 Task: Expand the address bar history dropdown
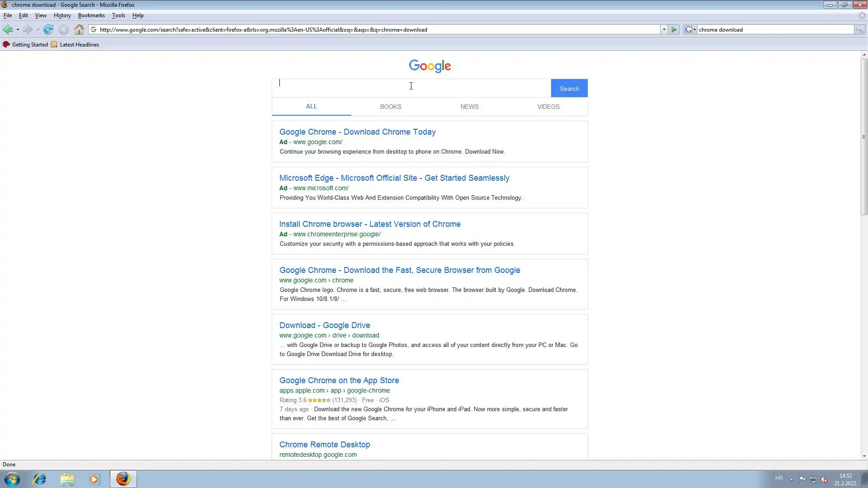tap(664, 30)
